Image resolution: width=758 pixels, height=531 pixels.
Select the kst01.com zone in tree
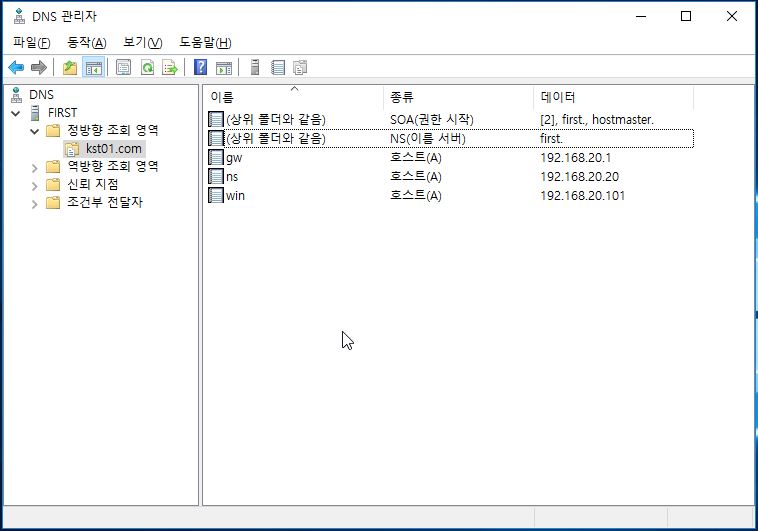pyautogui.click(x=114, y=148)
